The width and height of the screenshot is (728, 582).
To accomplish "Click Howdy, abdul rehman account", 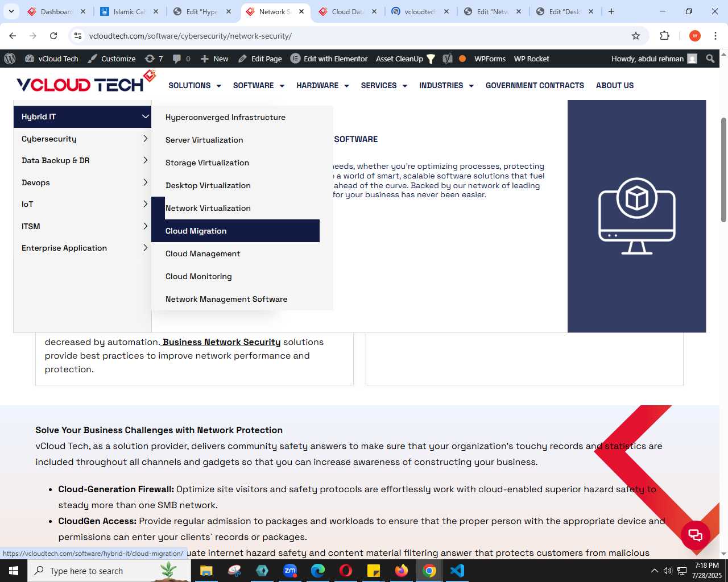I will [x=654, y=59].
